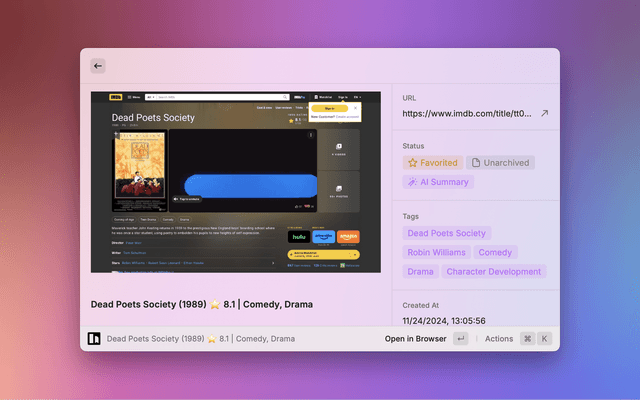
Task: Click the document icon in Unarchived badge
Action: pyautogui.click(x=476, y=163)
